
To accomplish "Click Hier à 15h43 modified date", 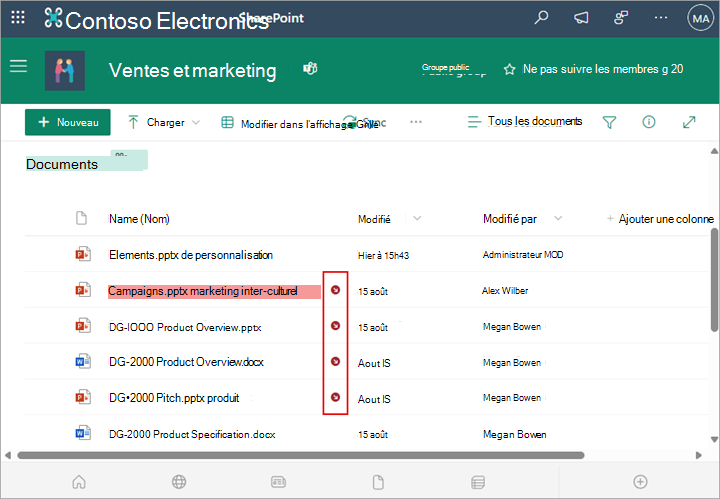I will [x=383, y=256].
